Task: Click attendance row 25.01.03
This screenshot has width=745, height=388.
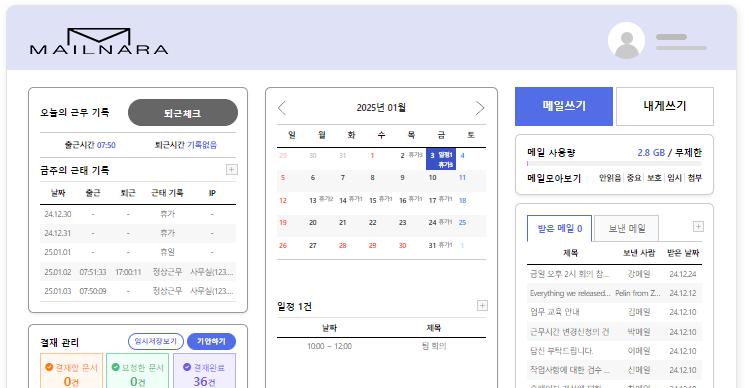Action: click(x=138, y=291)
